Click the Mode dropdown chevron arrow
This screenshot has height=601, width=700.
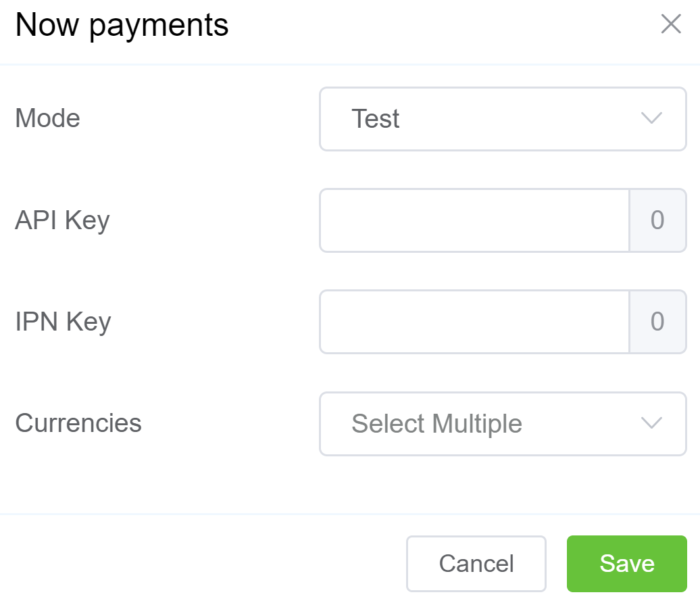[x=651, y=119]
